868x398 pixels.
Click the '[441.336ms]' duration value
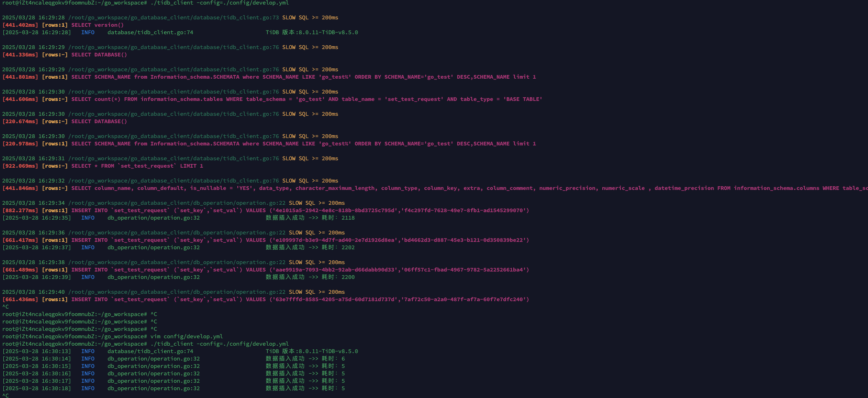click(x=20, y=55)
